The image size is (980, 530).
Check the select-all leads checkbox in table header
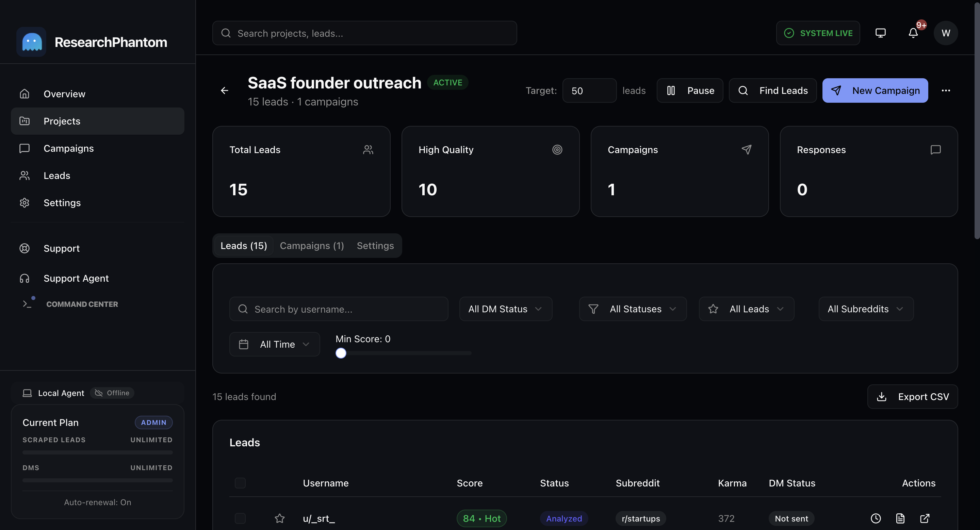240,483
